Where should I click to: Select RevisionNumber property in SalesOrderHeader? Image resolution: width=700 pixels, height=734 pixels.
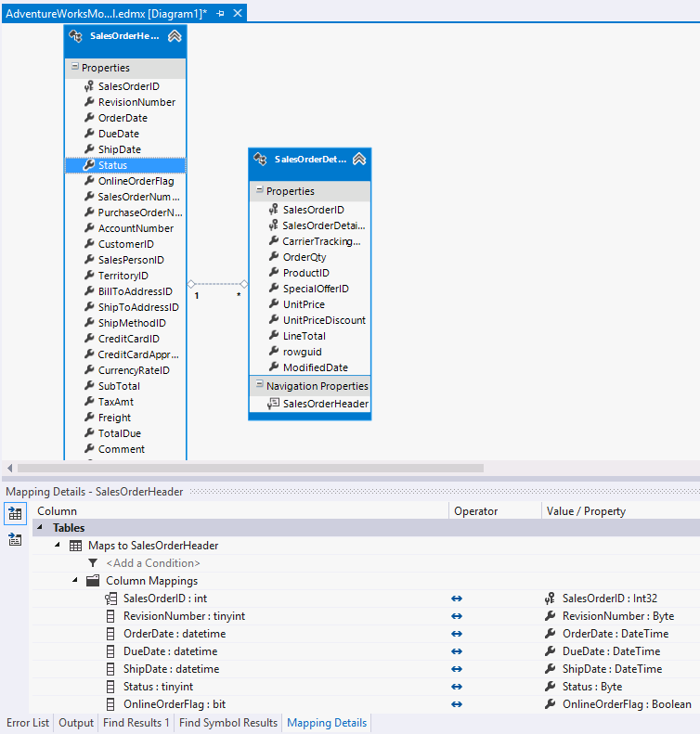coord(136,102)
